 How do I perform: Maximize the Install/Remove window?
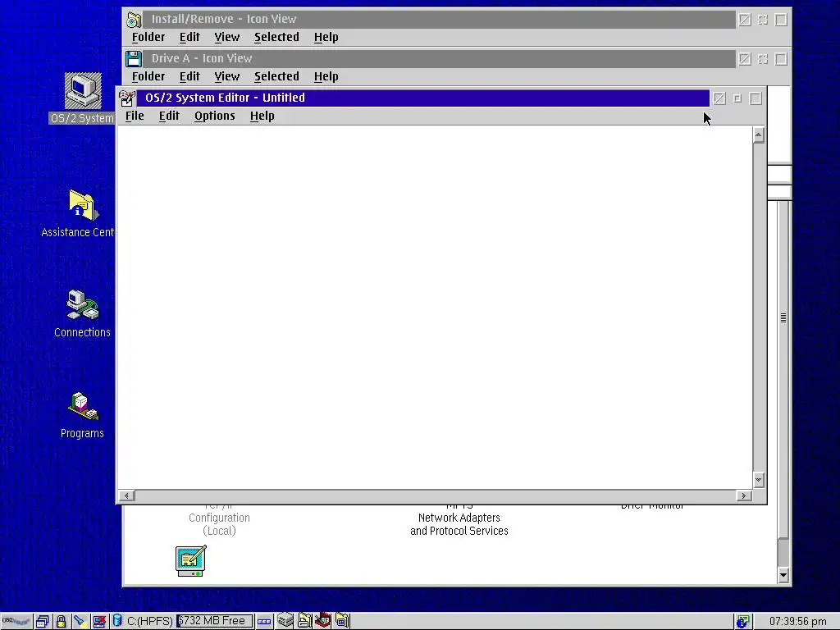(x=781, y=20)
